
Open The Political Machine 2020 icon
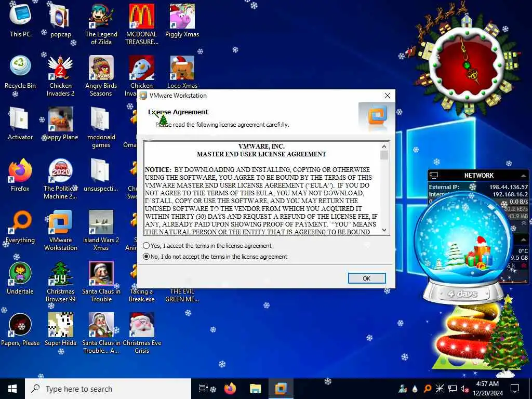[60, 179]
